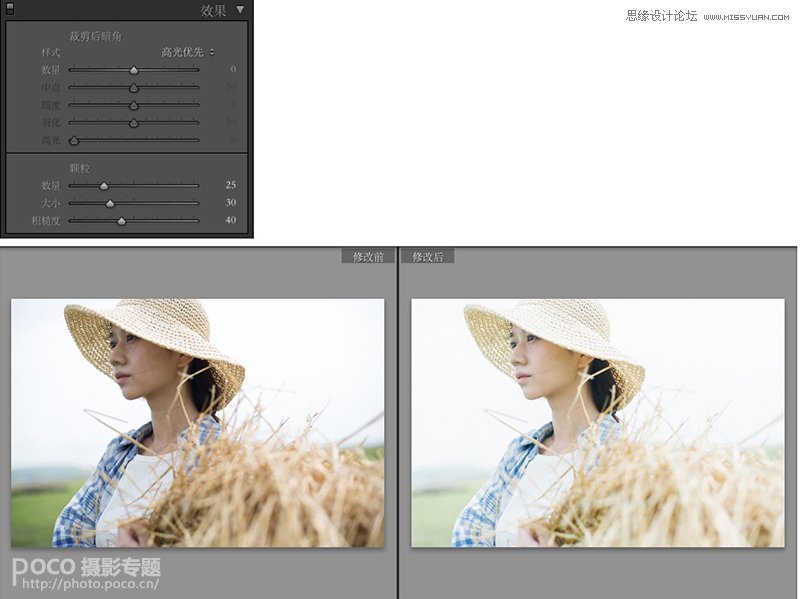Select the after-edit photo preview
The height and width of the screenshot is (599, 800).
pos(597,423)
